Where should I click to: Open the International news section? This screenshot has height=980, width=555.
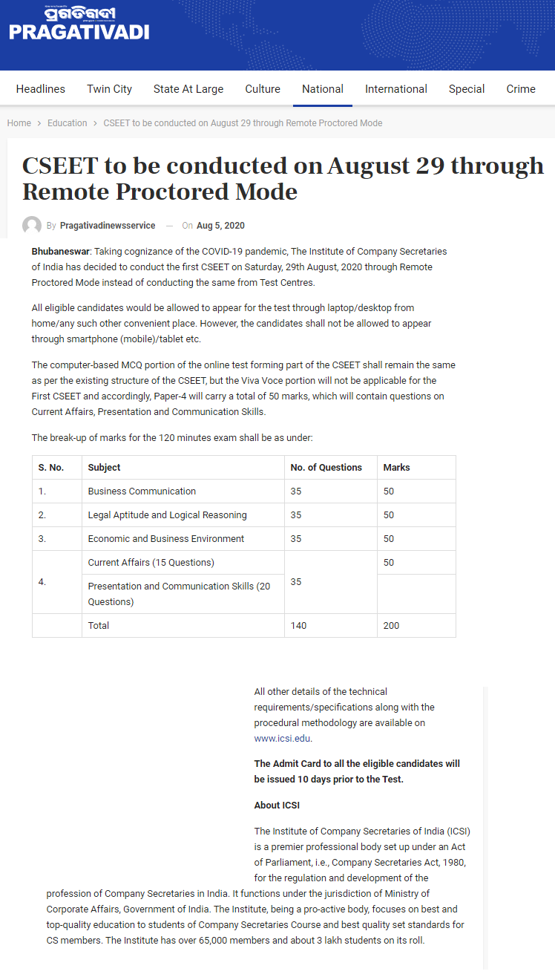[x=396, y=89]
